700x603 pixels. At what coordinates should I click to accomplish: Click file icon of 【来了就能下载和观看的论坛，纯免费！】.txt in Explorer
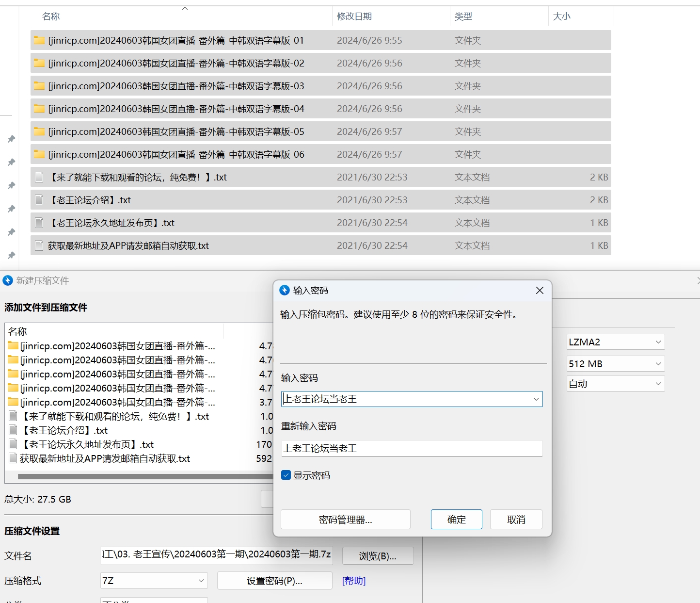point(39,177)
